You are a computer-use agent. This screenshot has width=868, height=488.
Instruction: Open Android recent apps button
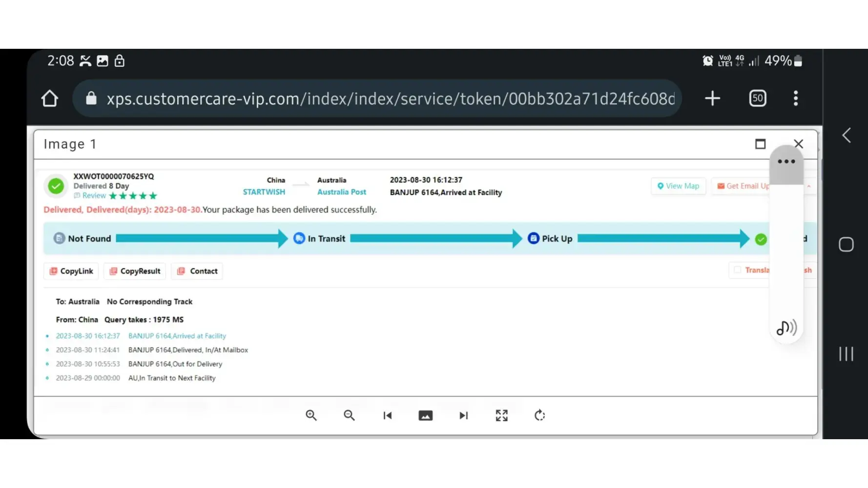(x=846, y=354)
